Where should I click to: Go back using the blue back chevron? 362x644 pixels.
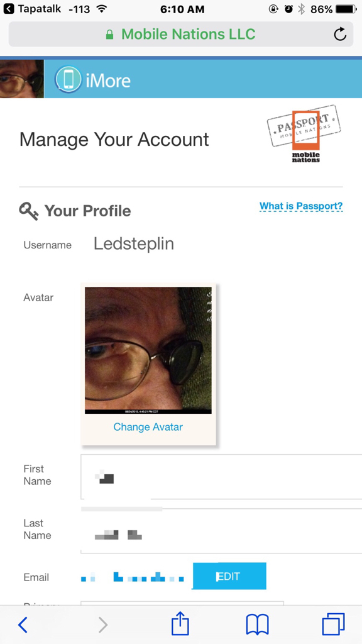(23, 625)
